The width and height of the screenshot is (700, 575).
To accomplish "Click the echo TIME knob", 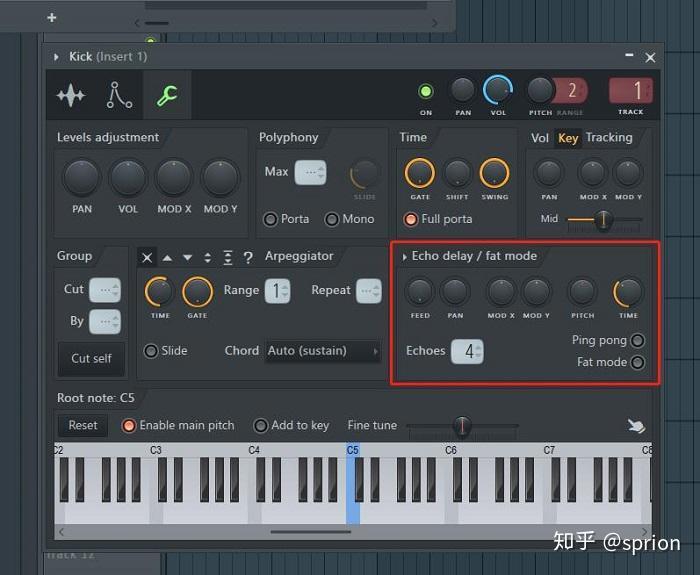I will click(x=628, y=292).
